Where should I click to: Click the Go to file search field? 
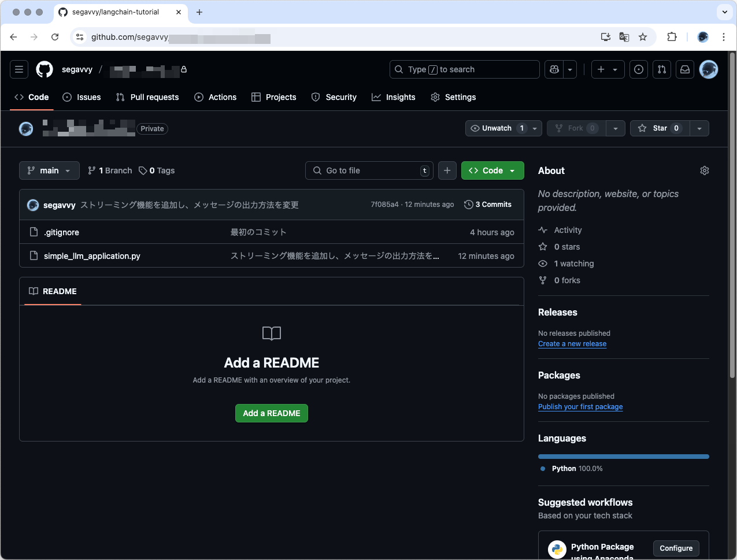369,170
